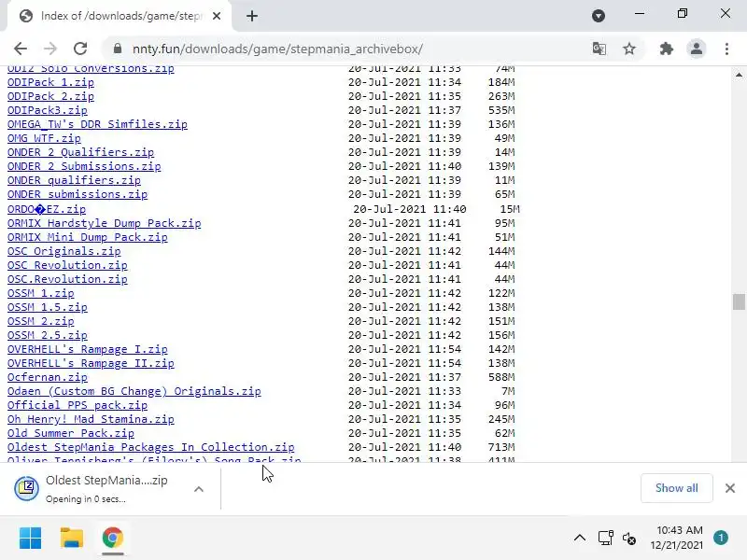Click the 588M size of Ocfernan.zip
This screenshot has height=560, width=747.
point(501,377)
